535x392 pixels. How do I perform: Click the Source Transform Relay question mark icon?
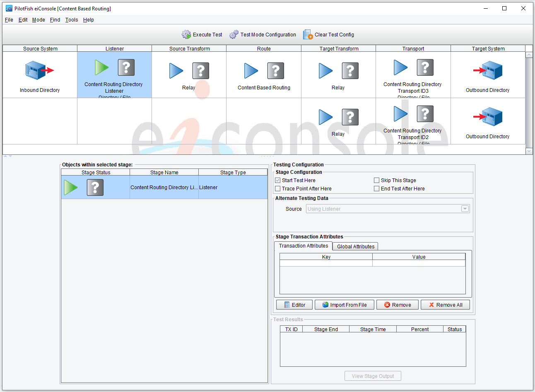click(x=201, y=71)
